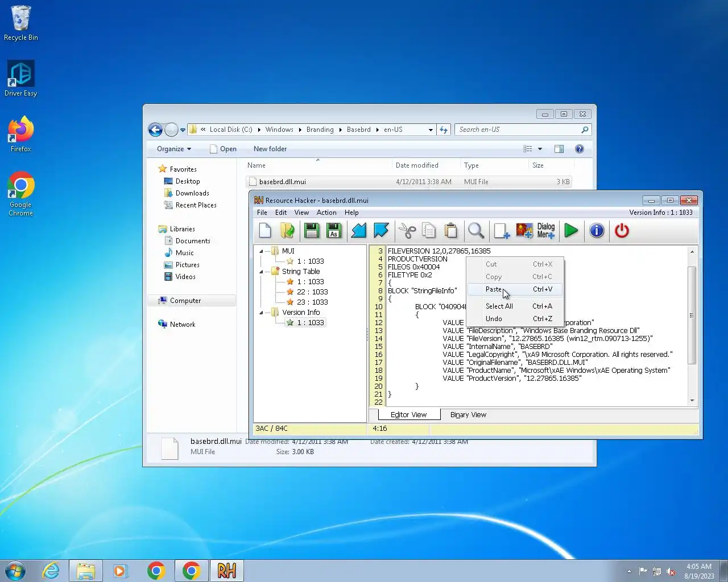The image size is (728, 582).
Task: Open Downloads in Explorer Favorites
Action: coord(192,193)
